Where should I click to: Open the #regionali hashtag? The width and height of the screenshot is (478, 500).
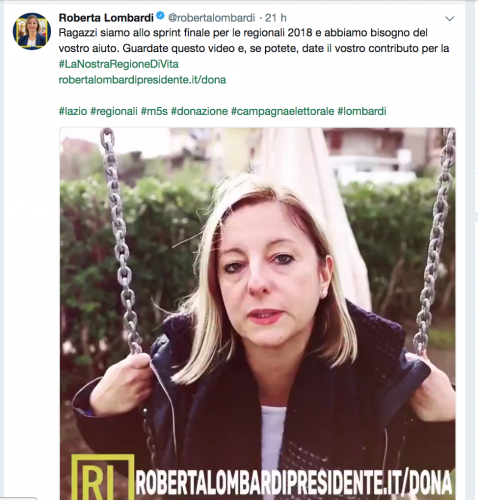pyautogui.click(x=114, y=111)
